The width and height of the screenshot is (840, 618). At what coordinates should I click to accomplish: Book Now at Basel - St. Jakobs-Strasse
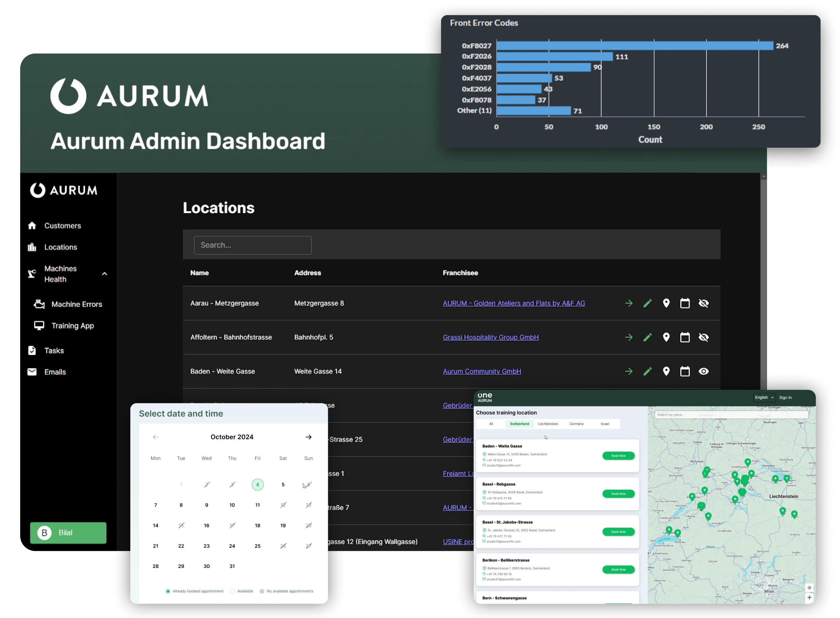(618, 532)
